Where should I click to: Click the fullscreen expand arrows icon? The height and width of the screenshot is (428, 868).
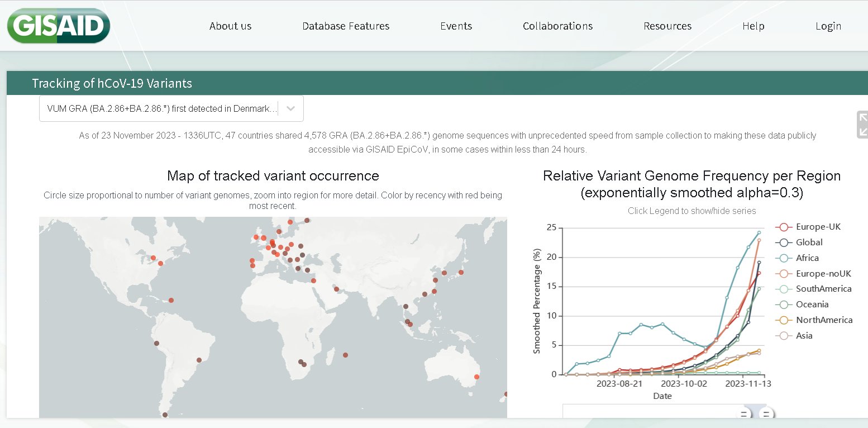point(862,124)
